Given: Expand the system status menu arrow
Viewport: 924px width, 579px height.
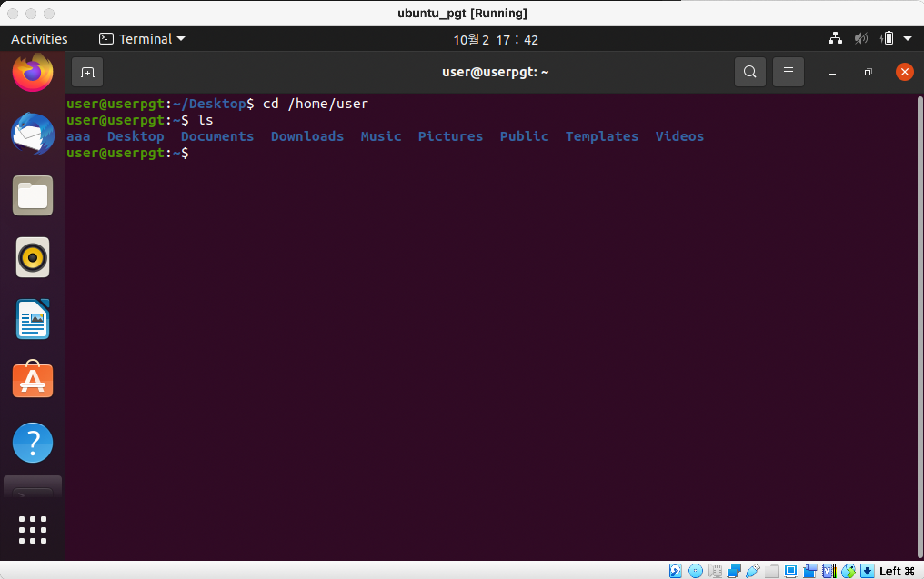Looking at the screenshot, I should [x=908, y=39].
